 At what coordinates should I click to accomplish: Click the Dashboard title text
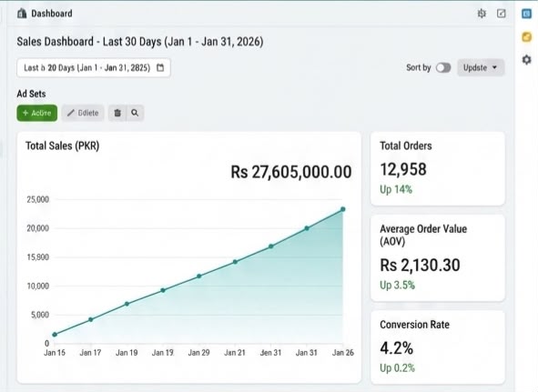[x=52, y=14]
